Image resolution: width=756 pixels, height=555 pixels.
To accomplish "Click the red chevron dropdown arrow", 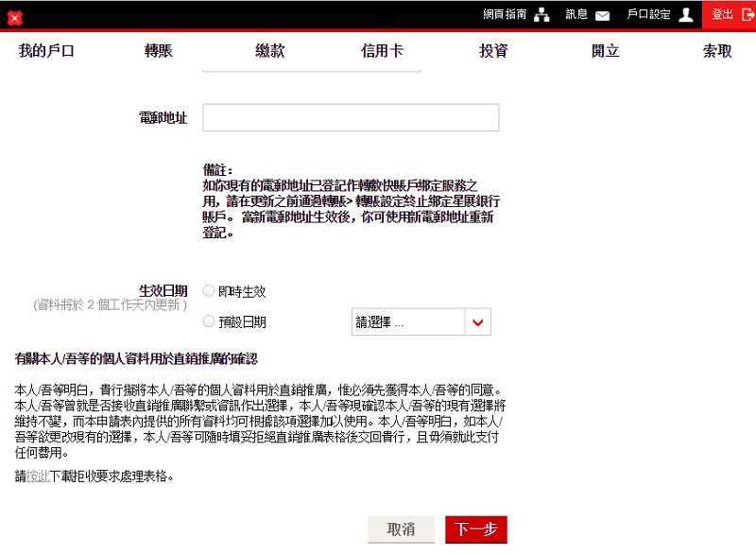I will [478, 322].
